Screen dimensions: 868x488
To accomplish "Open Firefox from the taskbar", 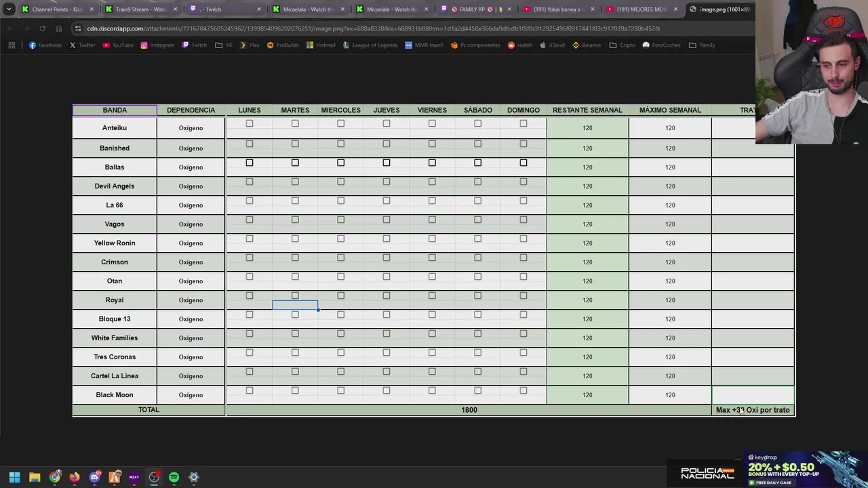I will (x=75, y=477).
